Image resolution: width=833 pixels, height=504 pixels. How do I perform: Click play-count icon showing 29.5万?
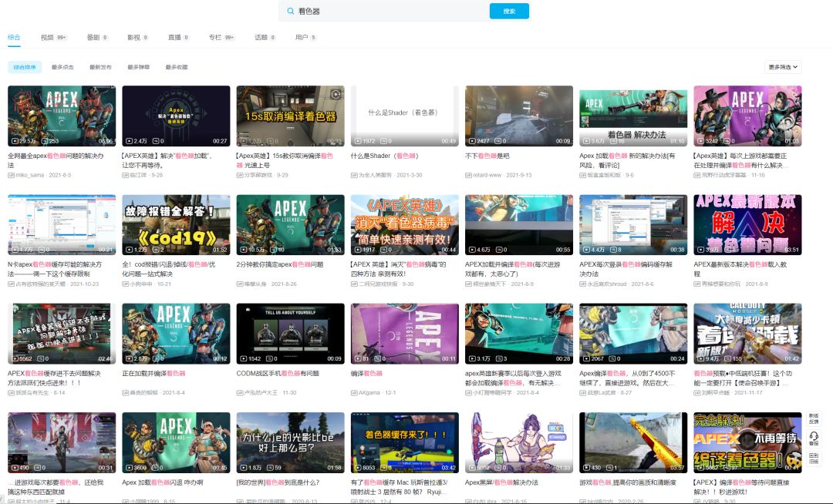click(x=15, y=141)
